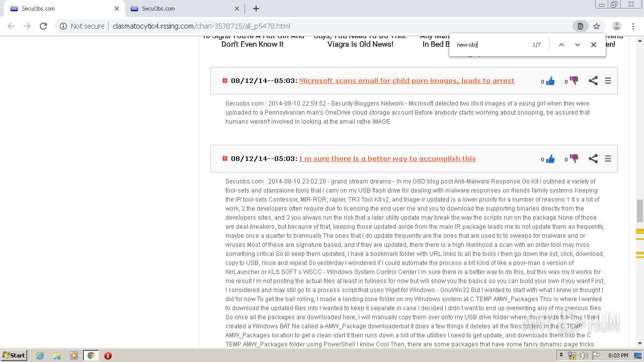Open a new browser tab
This screenshot has height=362, width=644.
(256, 9)
